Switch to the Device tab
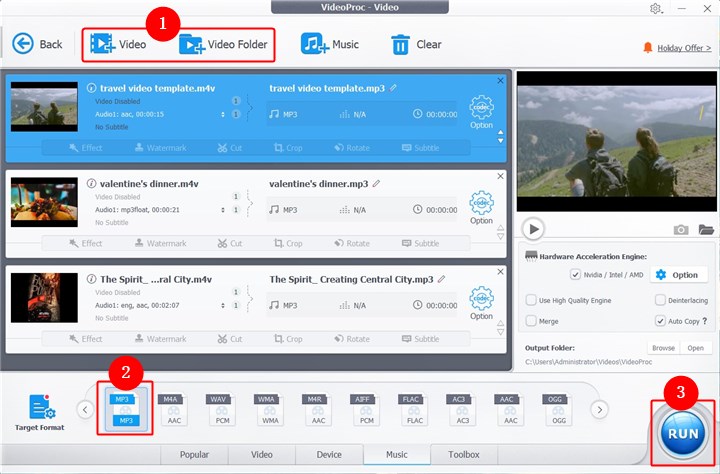The width and height of the screenshot is (720, 474). (329, 454)
